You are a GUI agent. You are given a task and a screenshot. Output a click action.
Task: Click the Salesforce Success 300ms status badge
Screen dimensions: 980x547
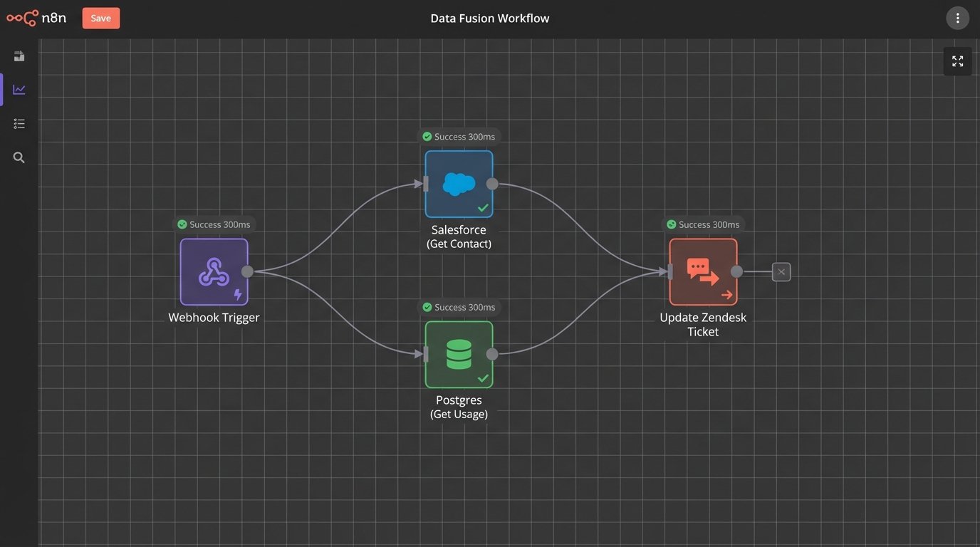(459, 137)
